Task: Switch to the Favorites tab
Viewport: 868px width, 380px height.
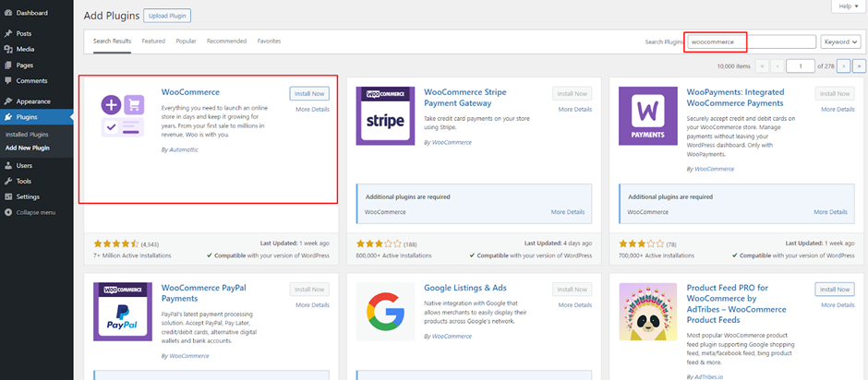Action: pyautogui.click(x=269, y=42)
